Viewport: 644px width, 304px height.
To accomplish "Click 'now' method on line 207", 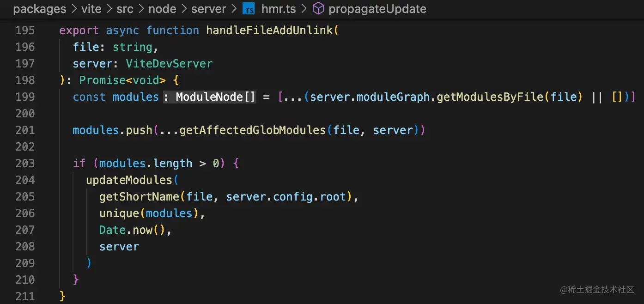I will (x=143, y=230).
